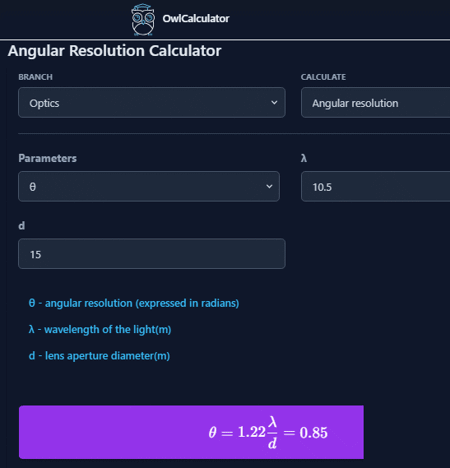Click the d lens aperture diameter description
This screenshot has width=450, height=468.
[x=99, y=356]
